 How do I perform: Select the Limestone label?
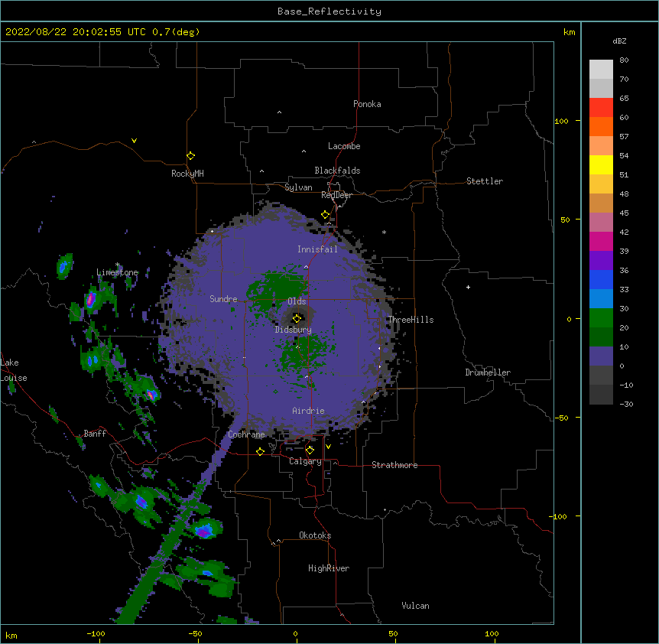point(117,272)
